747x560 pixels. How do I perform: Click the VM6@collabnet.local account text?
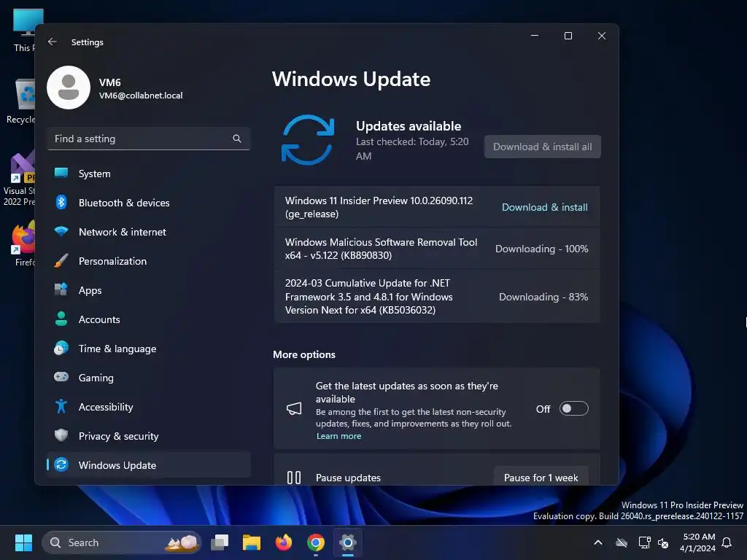click(141, 96)
